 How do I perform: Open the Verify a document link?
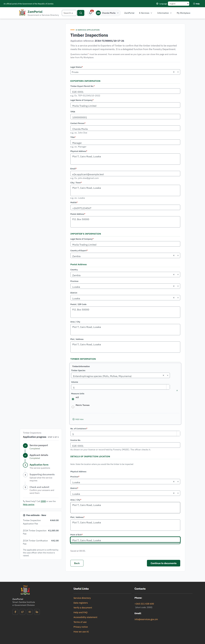pyautogui.click(x=83, y=607)
